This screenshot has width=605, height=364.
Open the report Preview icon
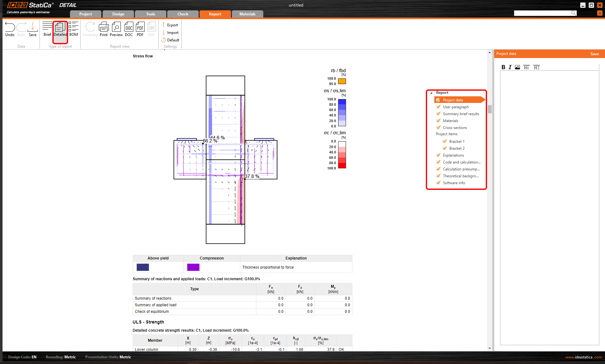coord(116,27)
